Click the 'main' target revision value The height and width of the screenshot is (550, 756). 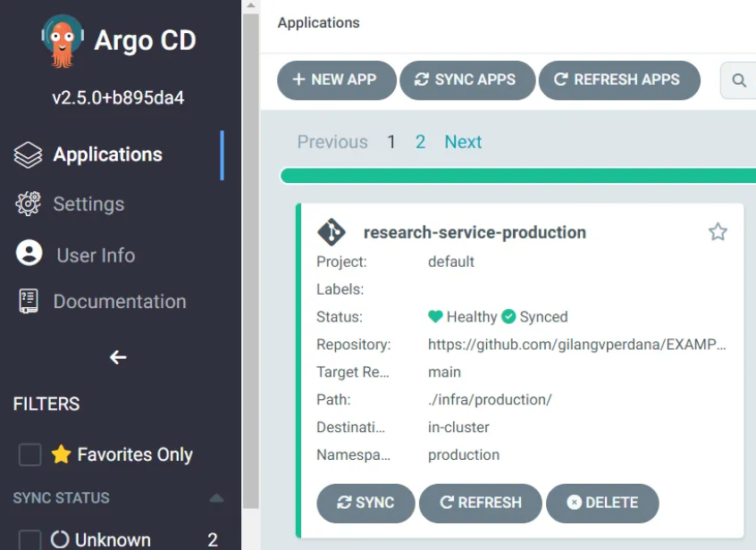[444, 371]
